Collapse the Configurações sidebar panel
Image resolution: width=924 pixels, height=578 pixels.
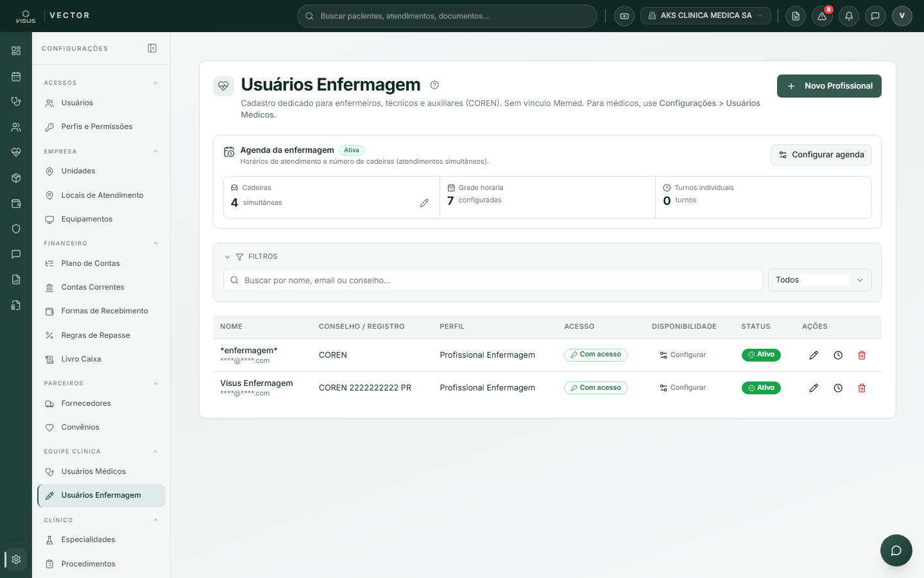pos(152,48)
